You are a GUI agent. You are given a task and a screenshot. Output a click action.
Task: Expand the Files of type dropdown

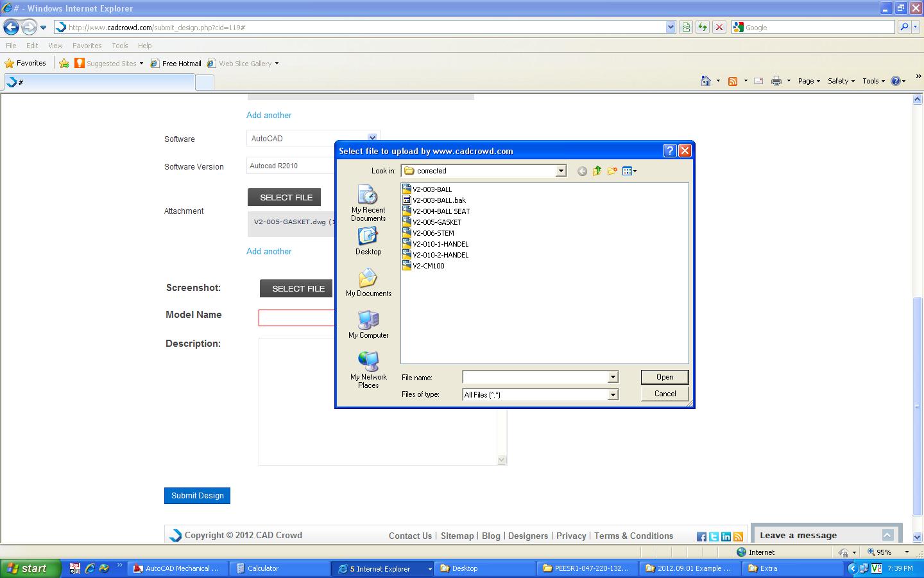click(613, 394)
